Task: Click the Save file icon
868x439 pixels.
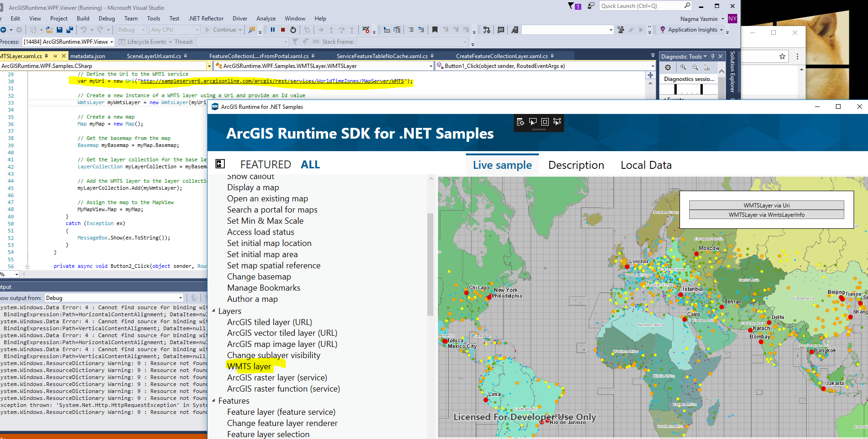Action: pos(59,30)
